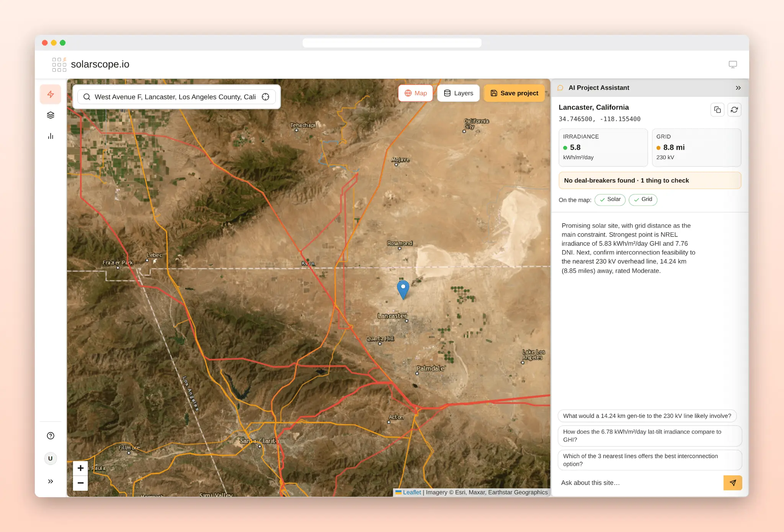Click the display monitor icon in header

[x=733, y=64]
